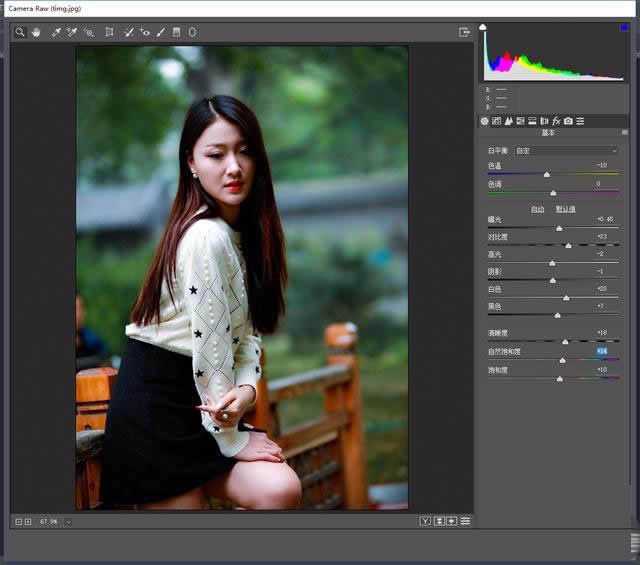Open the zoom level dropdown
This screenshot has width=640, height=565.
[x=68, y=521]
